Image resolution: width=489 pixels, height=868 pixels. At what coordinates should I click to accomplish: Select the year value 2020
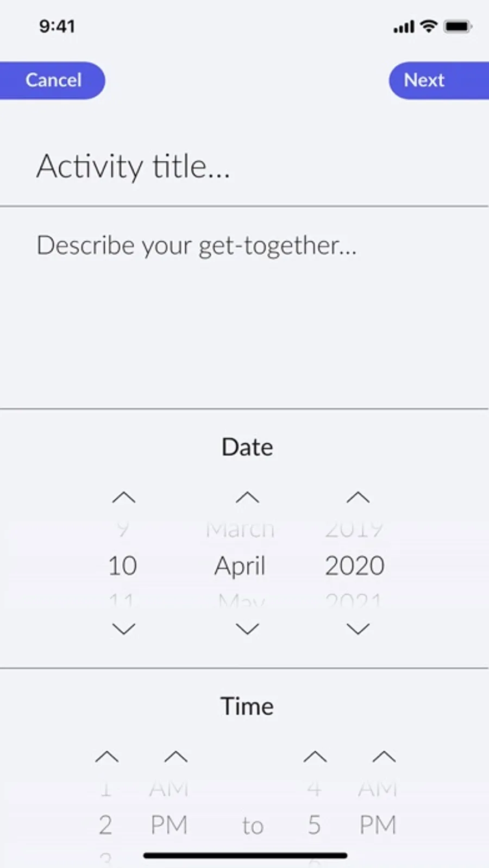coord(355,565)
